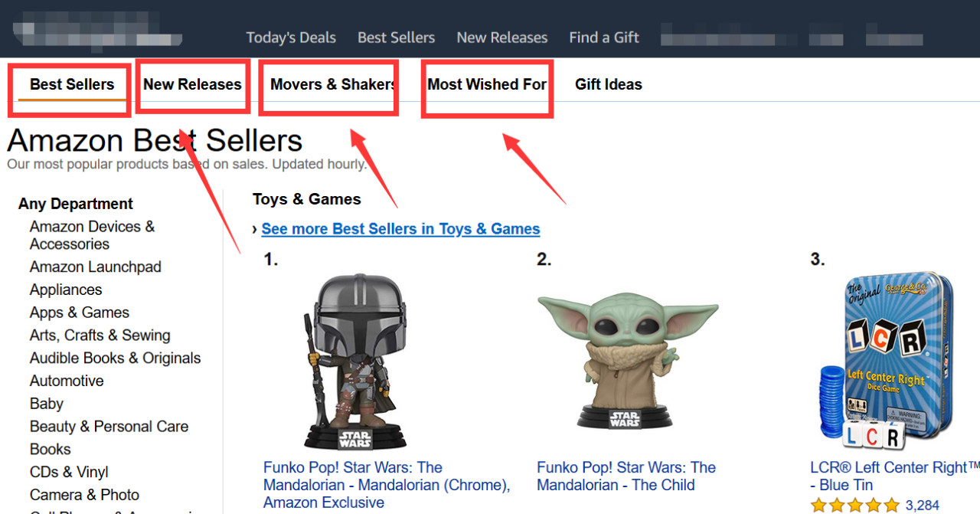Select Arts, Crafts & Sewing department
This screenshot has width=980, height=514.
[100, 336]
